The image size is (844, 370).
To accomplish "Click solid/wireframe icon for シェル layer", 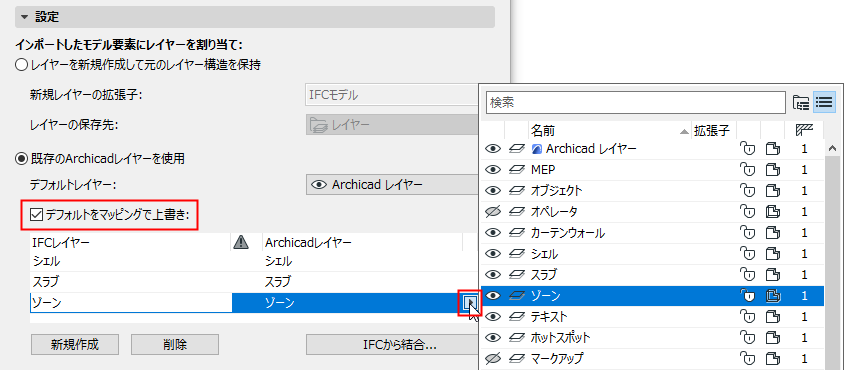I will (x=516, y=254).
